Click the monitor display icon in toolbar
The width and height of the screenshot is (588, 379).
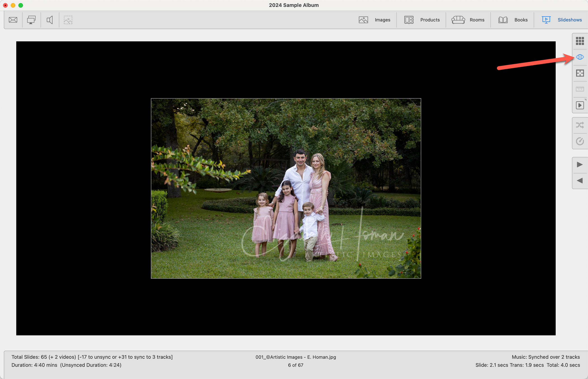pos(31,20)
